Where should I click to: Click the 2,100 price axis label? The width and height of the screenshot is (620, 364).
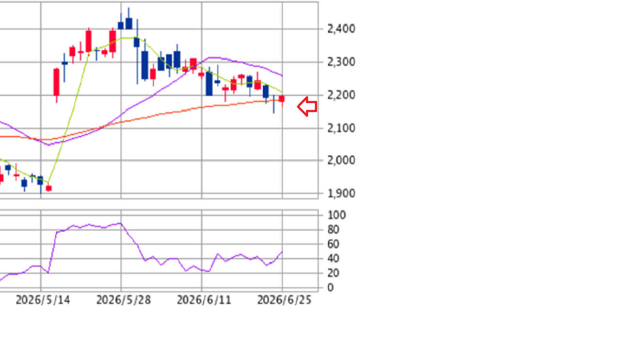tap(341, 128)
